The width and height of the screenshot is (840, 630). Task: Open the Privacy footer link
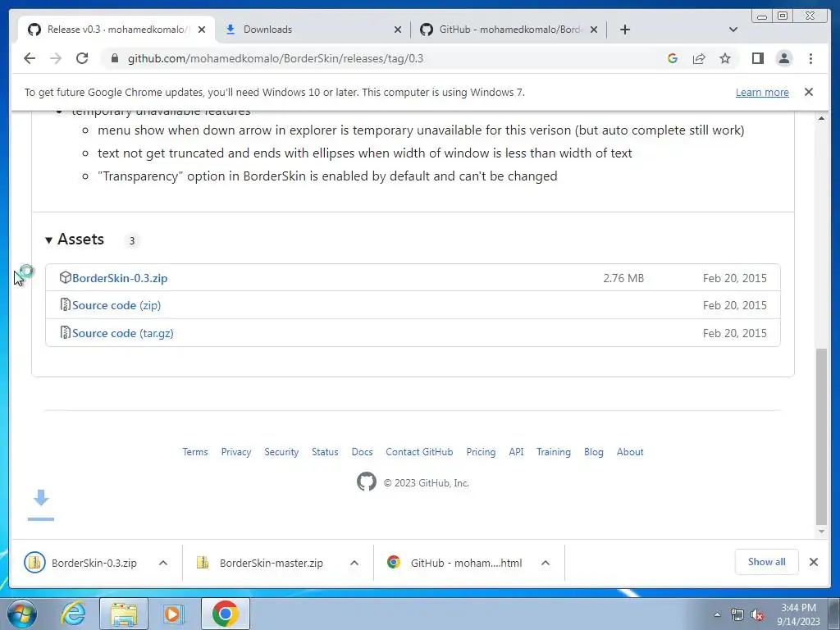[x=236, y=452]
